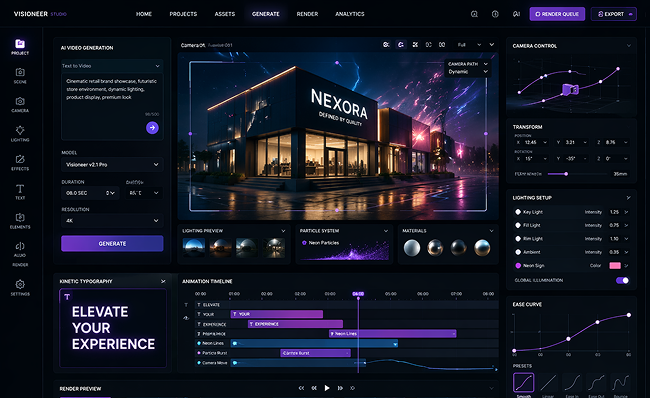Viewport: 650px width, 398px height.
Task: Toggle Camera Move track dot
Action: click(199, 363)
